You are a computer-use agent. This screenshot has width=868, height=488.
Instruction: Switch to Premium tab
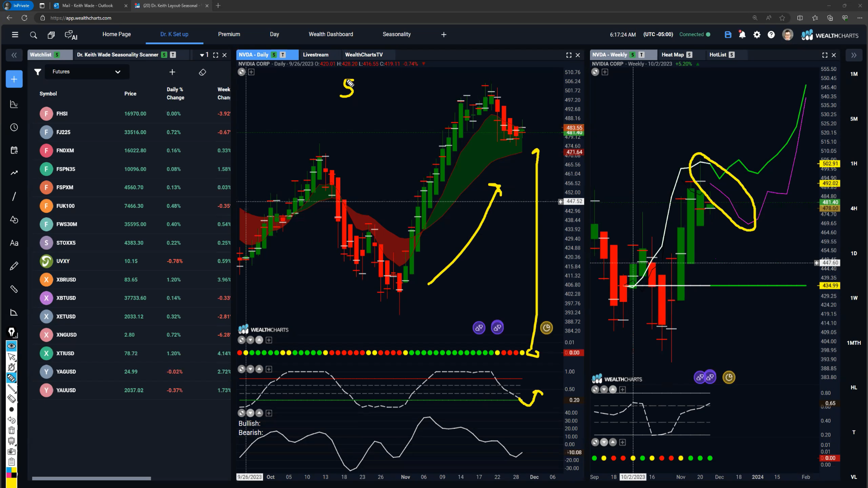point(229,34)
